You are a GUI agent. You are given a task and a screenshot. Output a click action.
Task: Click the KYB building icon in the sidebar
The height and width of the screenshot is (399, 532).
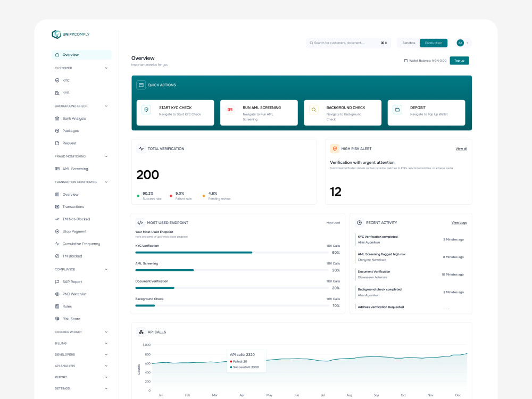[57, 93]
